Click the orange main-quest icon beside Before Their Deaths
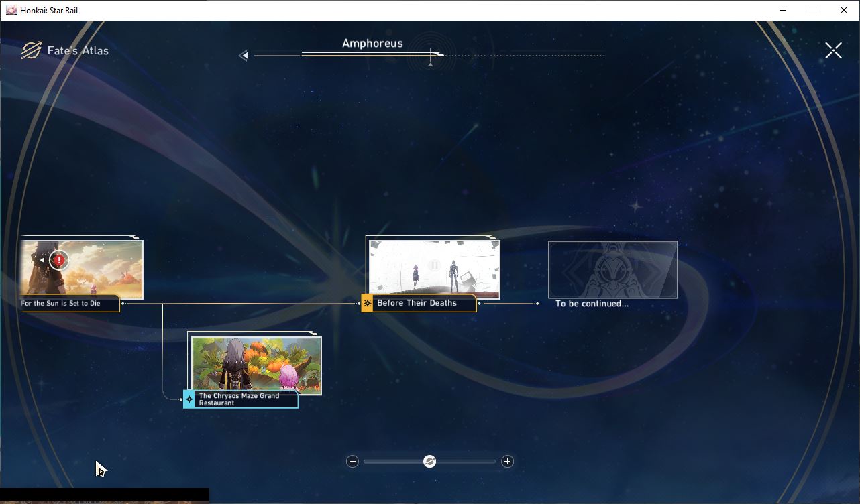The height and width of the screenshot is (504, 860). (x=368, y=303)
